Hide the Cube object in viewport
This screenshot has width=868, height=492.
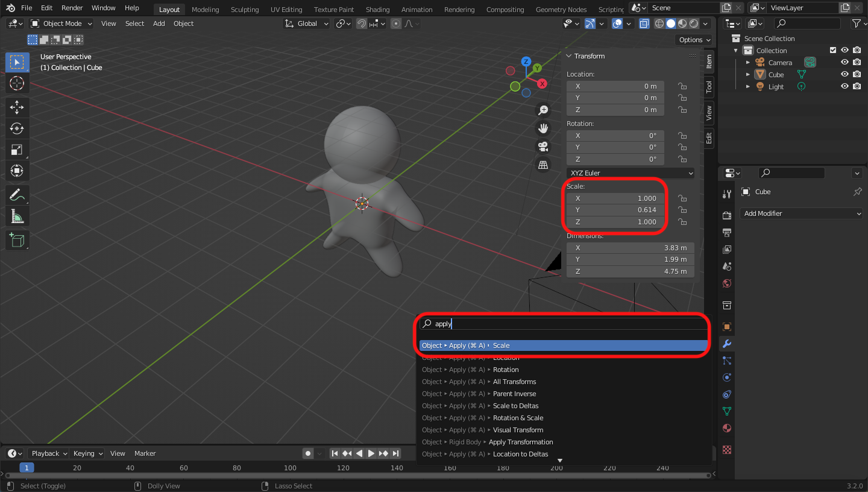pyautogui.click(x=845, y=74)
